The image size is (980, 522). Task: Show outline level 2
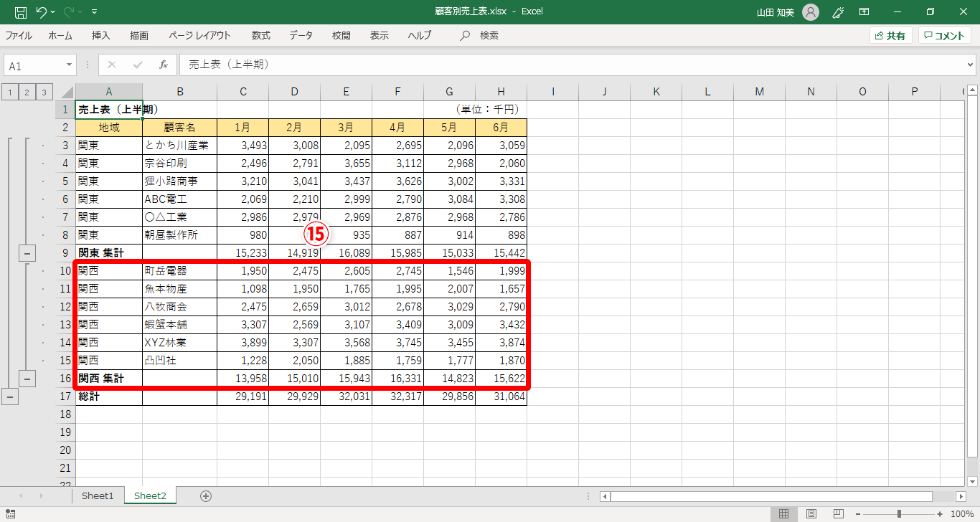click(x=27, y=92)
